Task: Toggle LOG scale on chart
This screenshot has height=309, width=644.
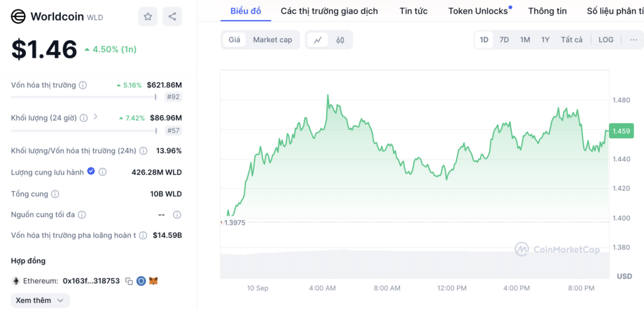Action: click(x=606, y=40)
